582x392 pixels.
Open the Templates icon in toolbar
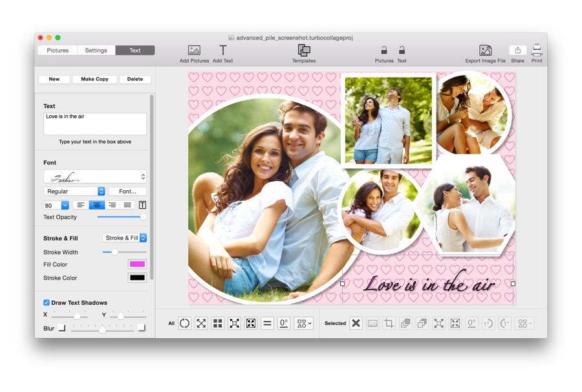point(303,50)
